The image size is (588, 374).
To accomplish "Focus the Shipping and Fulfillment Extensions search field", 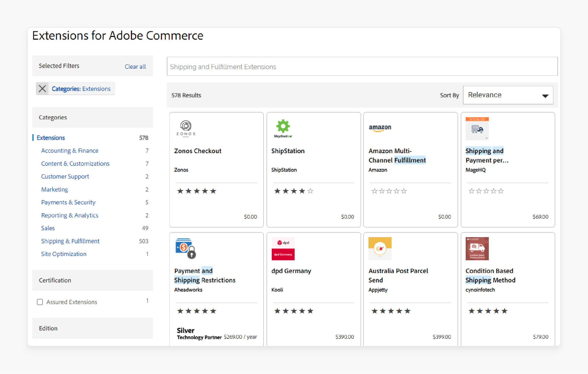I will (x=362, y=66).
